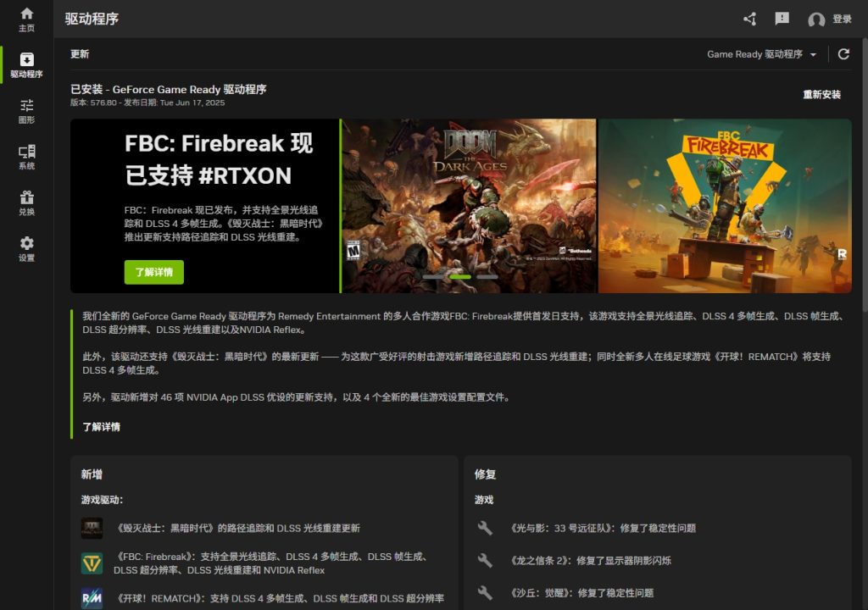
Task: Click the 《光与影：33 号远征队》 fix text
Action: pos(602,528)
